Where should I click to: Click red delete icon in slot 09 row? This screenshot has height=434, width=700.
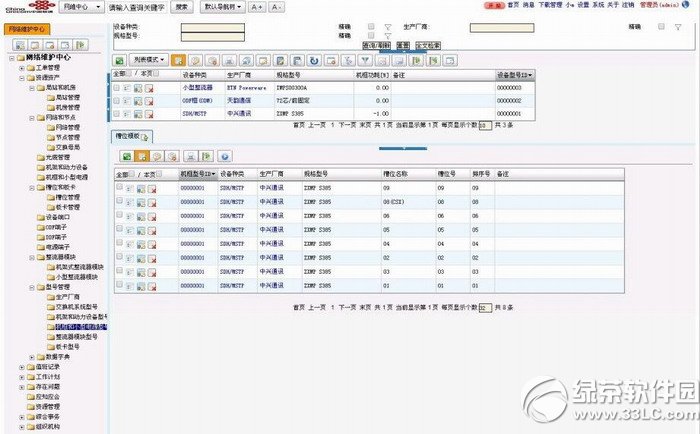pos(152,189)
